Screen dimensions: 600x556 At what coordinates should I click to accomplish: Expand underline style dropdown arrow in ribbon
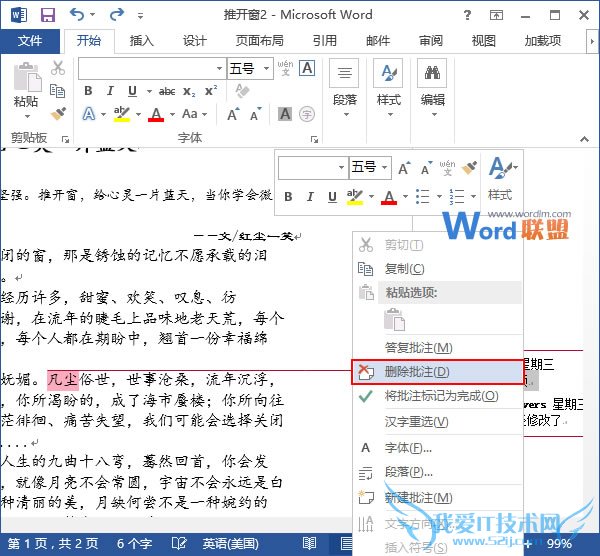(x=149, y=91)
